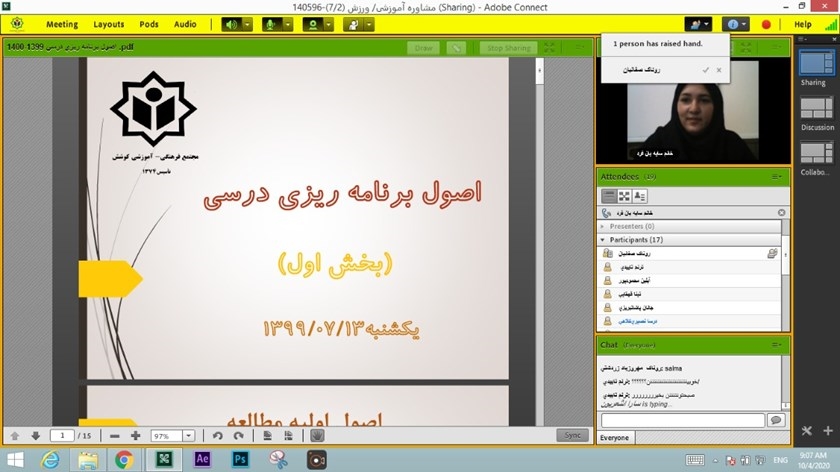Click the zoom in plus icon

pos(135,436)
